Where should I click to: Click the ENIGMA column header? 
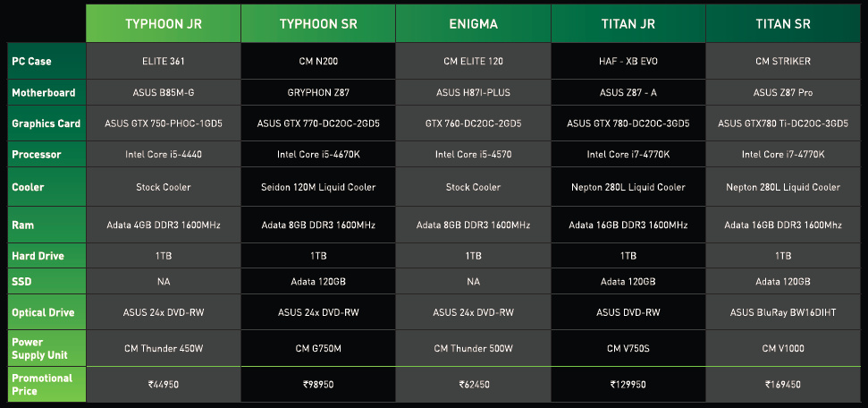click(473, 23)
